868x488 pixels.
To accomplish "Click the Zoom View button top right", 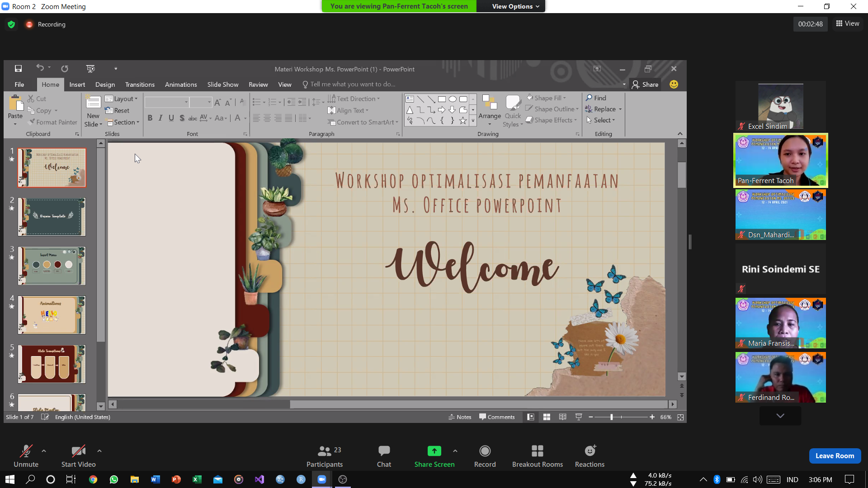I will (848, 23).
